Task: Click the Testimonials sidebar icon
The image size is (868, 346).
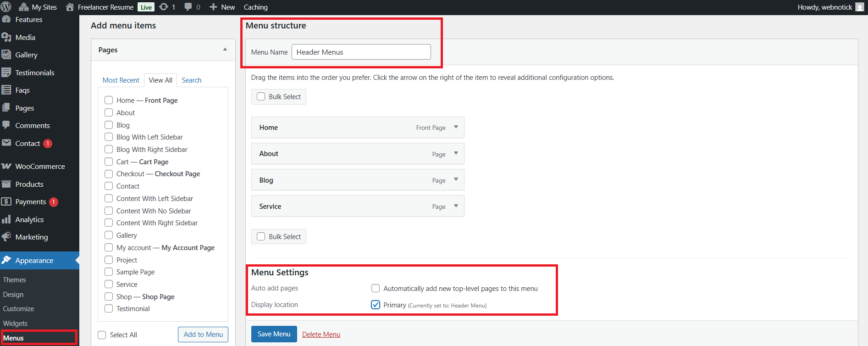Action: click(6, 73)
